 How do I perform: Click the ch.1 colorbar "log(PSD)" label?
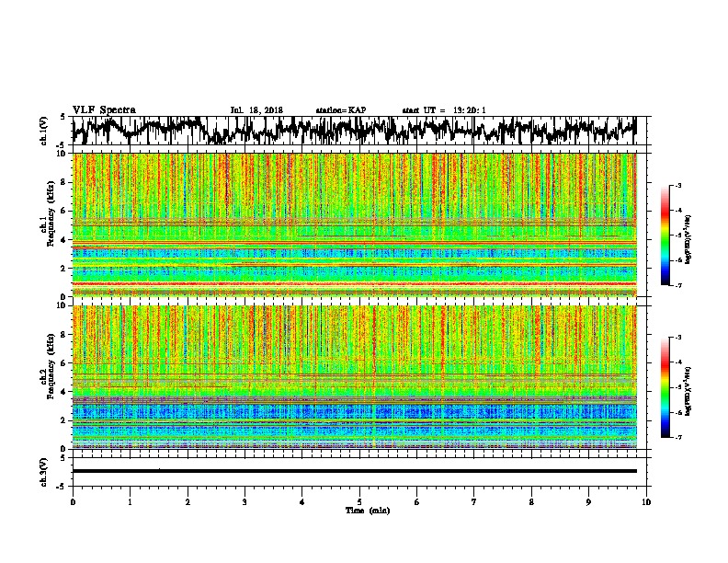point(688,239)
